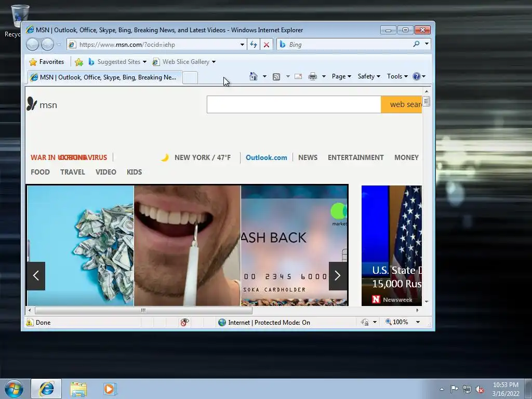Stop loading with the red X icon
The height and width of the screenshot is (399, 532).
click(267, 45)
